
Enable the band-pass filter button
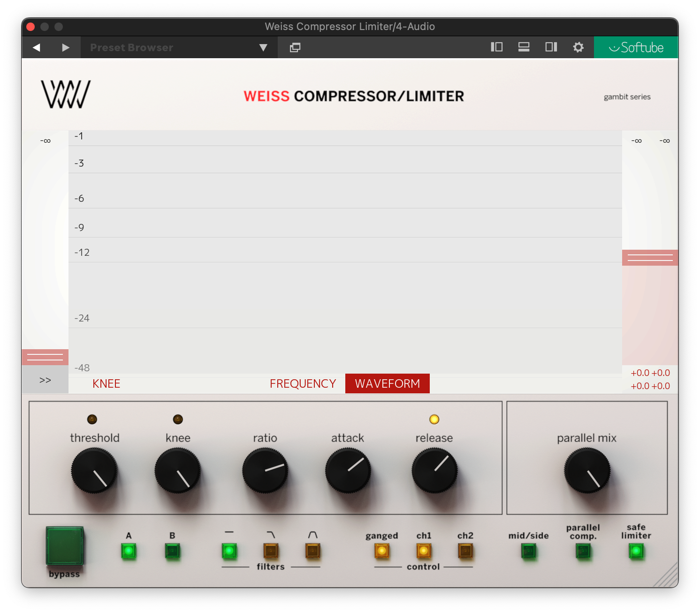(x=313, y=551)
